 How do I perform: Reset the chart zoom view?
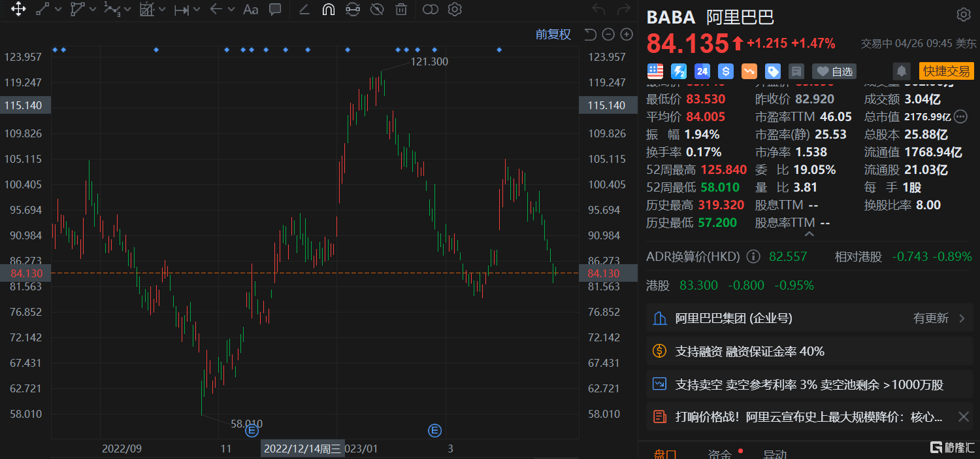pyautogui.click(x=590, y=35)
